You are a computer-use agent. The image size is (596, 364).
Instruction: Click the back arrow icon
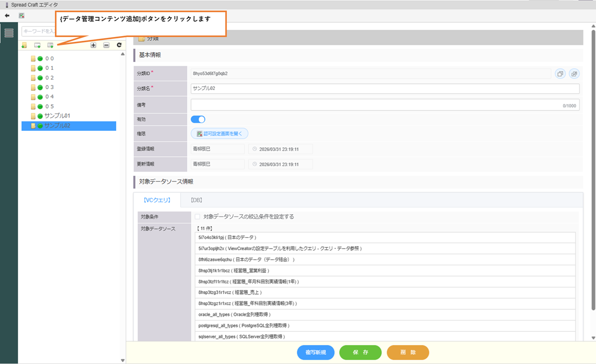[x=7, y=16]
